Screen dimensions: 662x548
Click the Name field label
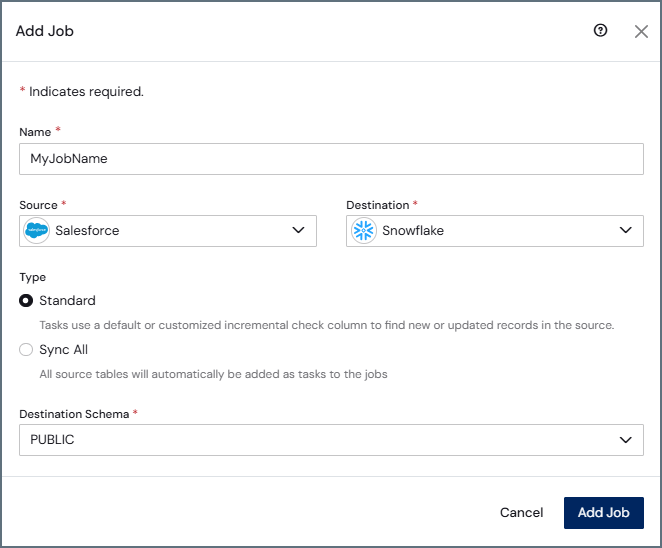tap(35, 132)
